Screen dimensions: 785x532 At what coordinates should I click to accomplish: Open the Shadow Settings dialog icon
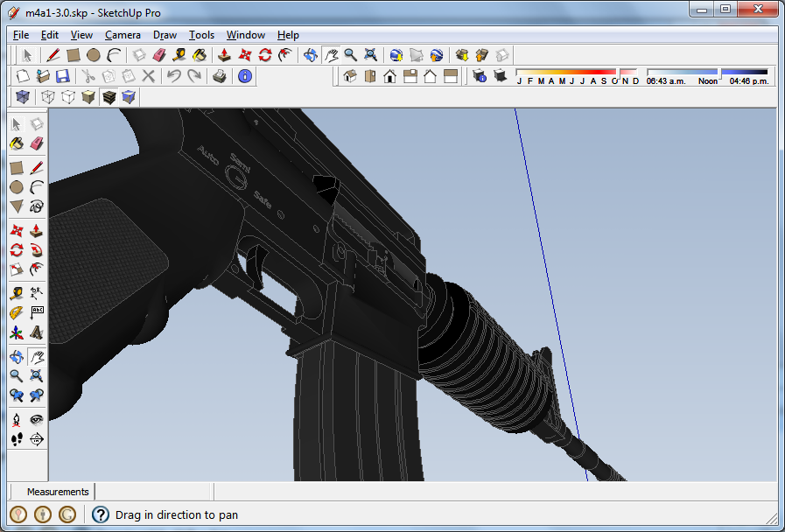(x=480, y=76)
